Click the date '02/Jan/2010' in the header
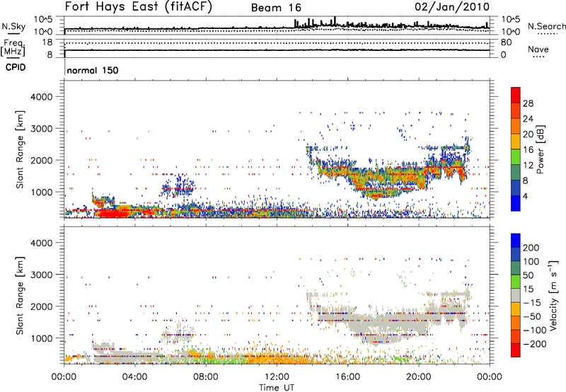The height and width of the screenshot is (392, 566). point(452,6)
